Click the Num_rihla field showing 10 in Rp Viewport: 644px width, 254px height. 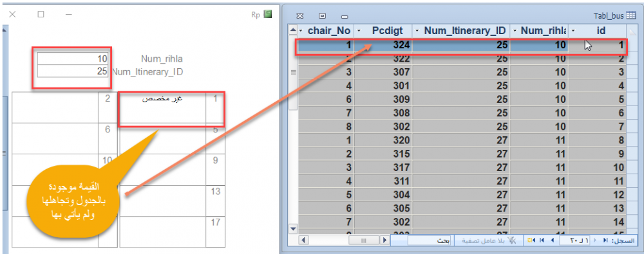tap(73, 59)
